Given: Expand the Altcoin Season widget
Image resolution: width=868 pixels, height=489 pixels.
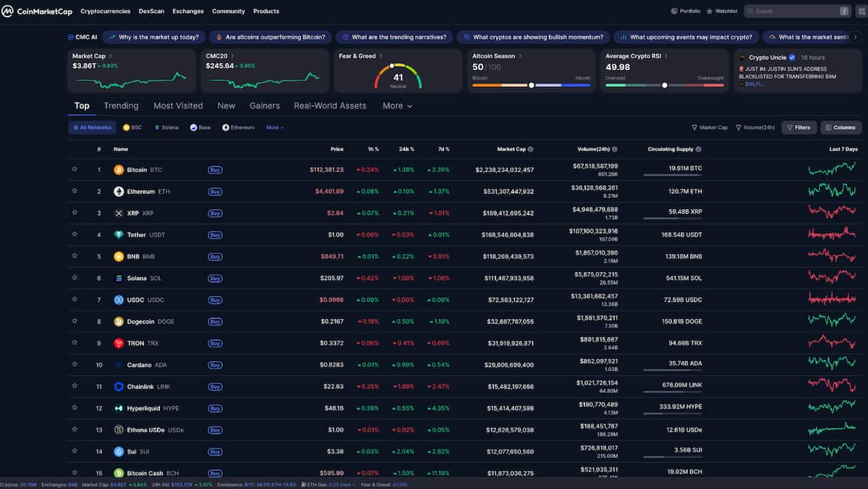Looking at the screenshot, I should (x=519, y=56).
